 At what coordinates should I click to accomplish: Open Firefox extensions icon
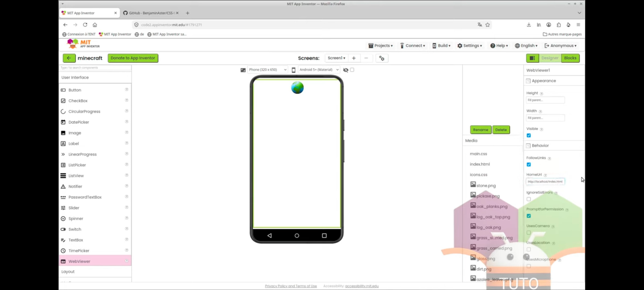pos(558,25)
